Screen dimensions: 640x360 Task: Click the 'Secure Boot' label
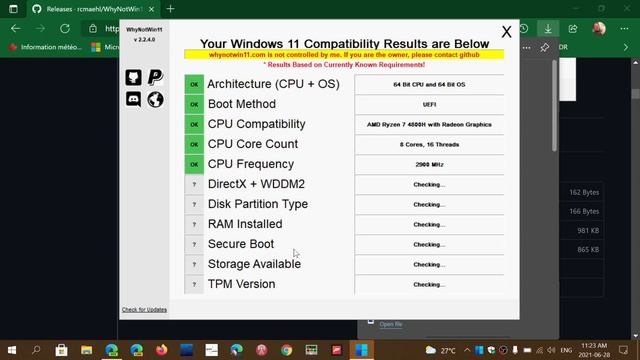click(241, 244)
